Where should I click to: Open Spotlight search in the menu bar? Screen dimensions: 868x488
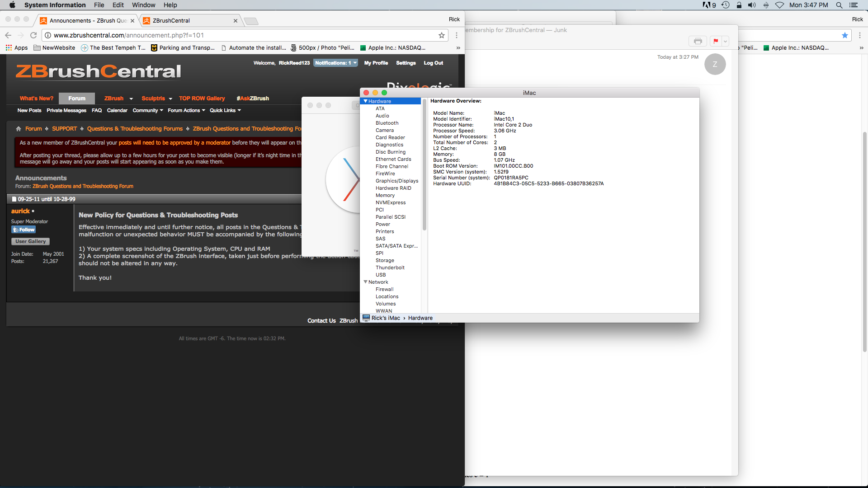click(x=839, y=5)
